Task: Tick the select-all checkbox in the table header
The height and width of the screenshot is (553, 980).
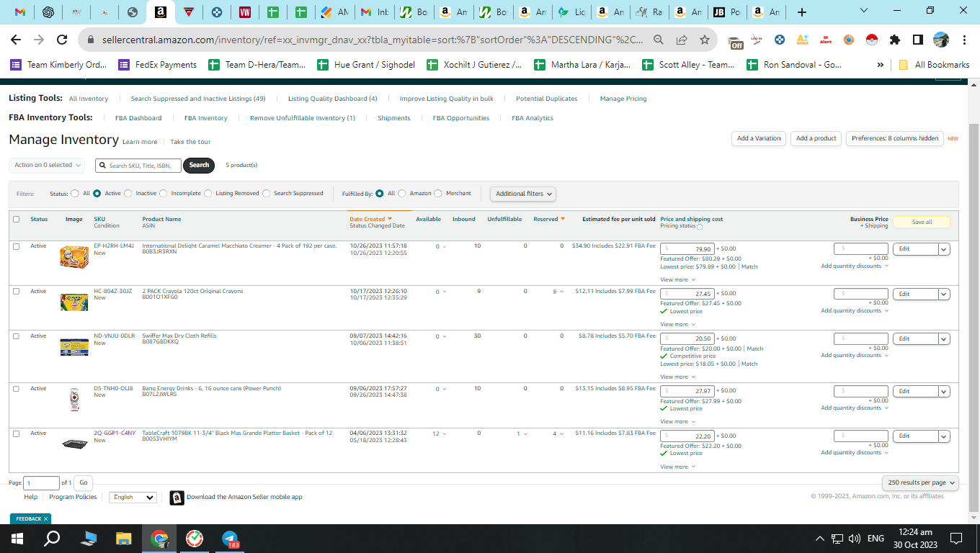Action: coord(17,220)
